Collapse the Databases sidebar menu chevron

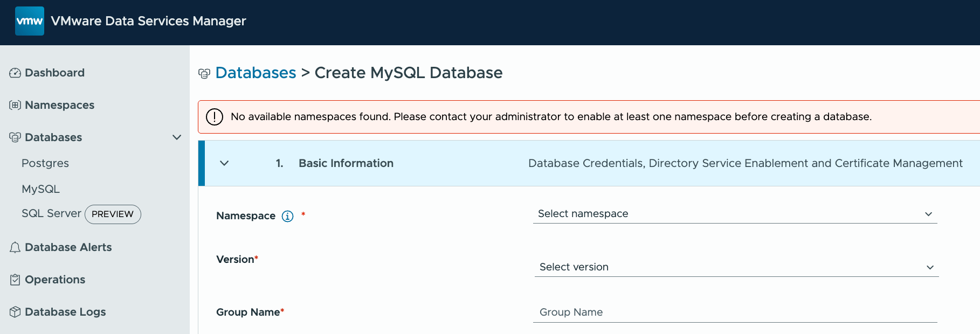click(x=177, y=137)
